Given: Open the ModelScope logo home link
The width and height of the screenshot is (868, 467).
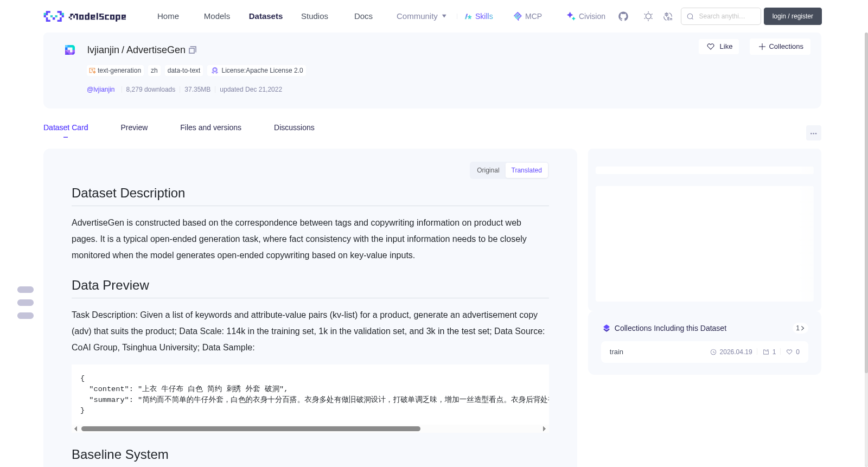Looking at the screenshot, I should 85,16.
